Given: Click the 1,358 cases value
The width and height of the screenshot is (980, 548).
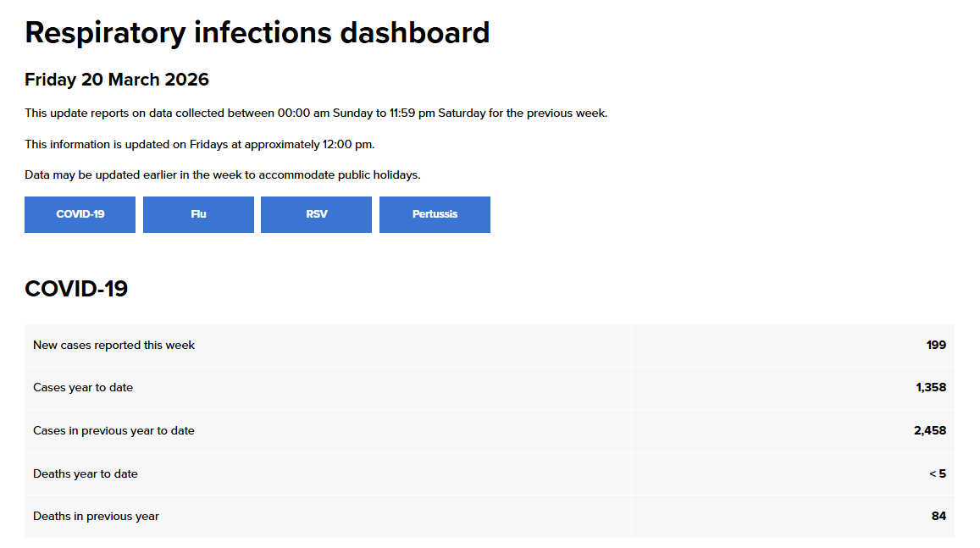Looking at the screenshot, I should coord(930,388).
